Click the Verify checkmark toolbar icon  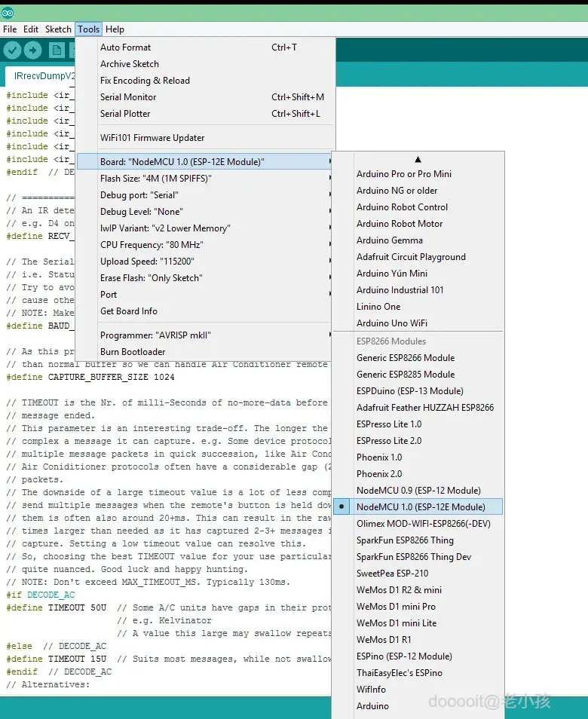click(x=12, y=50)
